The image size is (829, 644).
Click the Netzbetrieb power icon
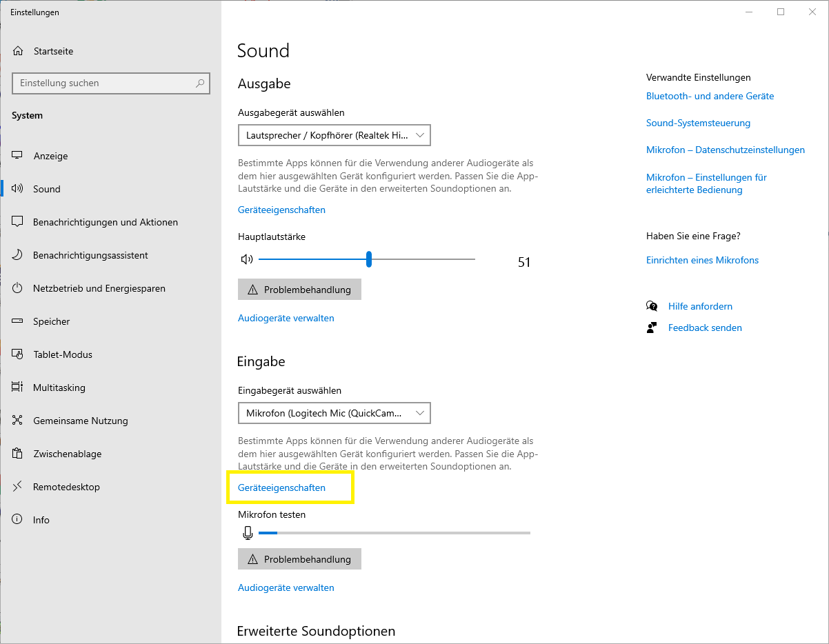coord(18,288)
